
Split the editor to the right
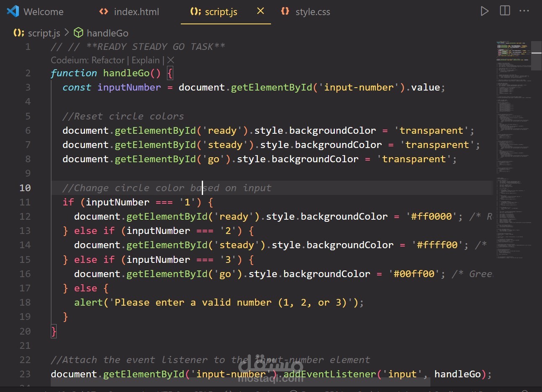(505, 11)
